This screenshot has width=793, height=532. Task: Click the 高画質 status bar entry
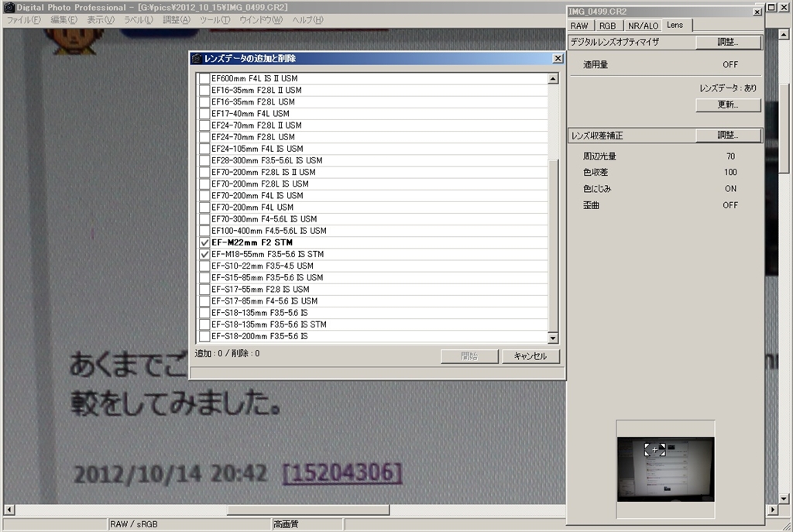coord(286,524)
